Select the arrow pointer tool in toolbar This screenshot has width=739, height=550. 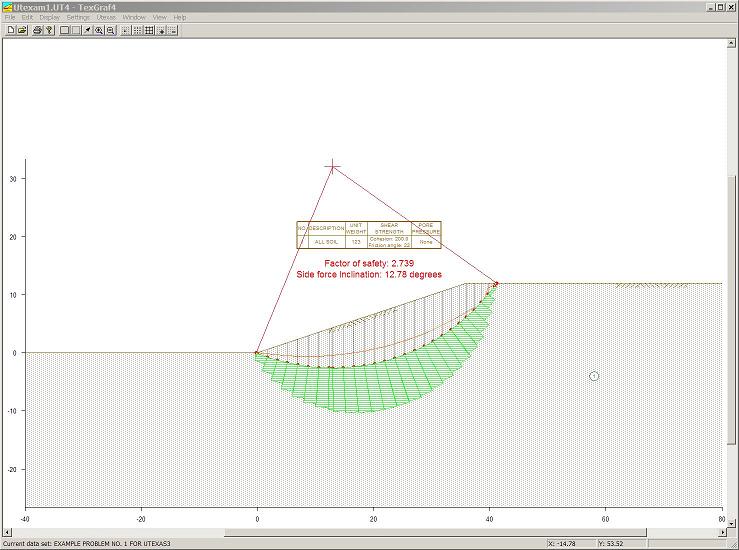pos(87,30)
